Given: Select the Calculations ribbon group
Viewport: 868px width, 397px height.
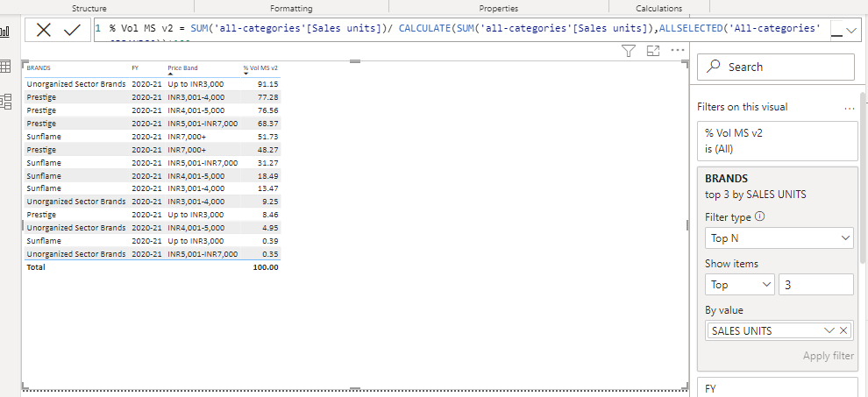Looking at the screenshot, I should pyautogui.click(x=658, y=8).
